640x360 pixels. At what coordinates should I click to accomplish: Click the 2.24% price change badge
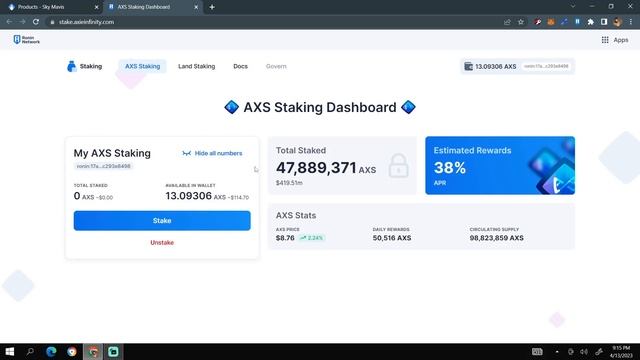[311, 238]
